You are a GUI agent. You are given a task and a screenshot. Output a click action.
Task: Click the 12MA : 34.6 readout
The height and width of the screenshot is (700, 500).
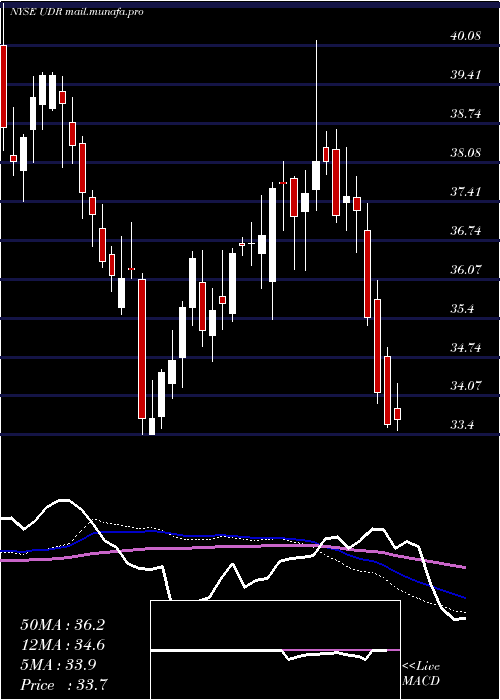pos(63,645)
